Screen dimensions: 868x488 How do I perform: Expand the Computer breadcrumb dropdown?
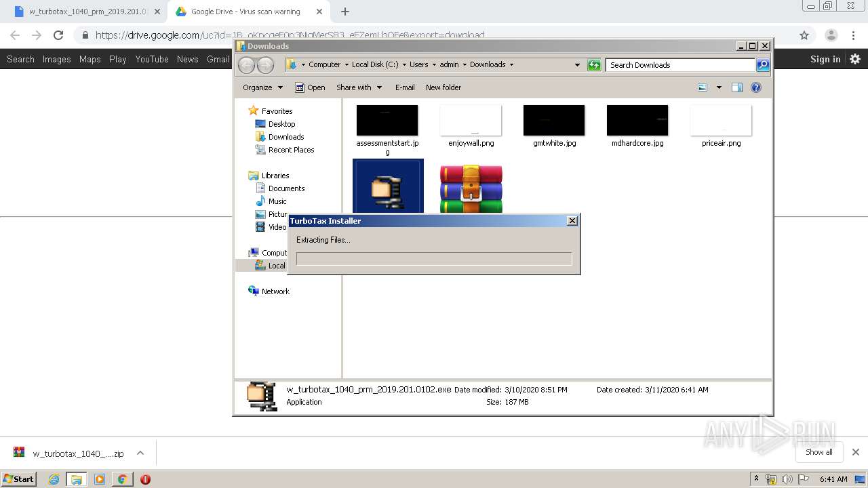click(x=347, y=65)
